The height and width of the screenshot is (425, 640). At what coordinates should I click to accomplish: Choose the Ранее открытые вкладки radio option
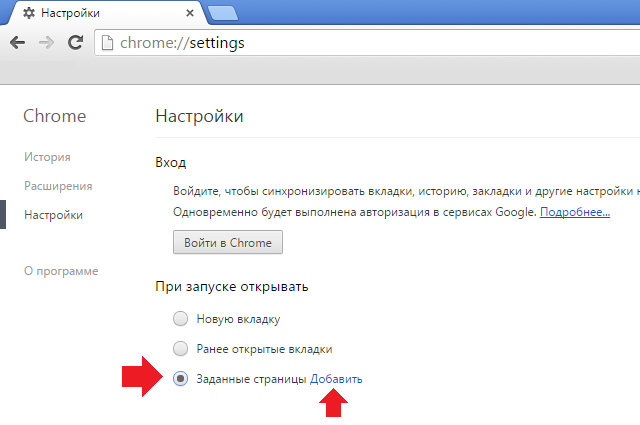pyautogui.click(x=180, y=349)
